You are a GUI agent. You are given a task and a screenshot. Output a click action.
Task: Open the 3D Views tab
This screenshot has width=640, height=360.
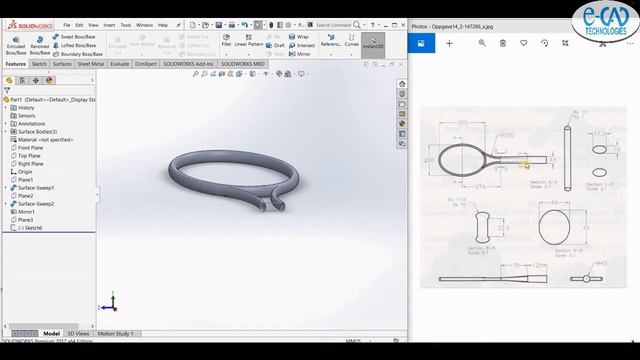[78, 334]
